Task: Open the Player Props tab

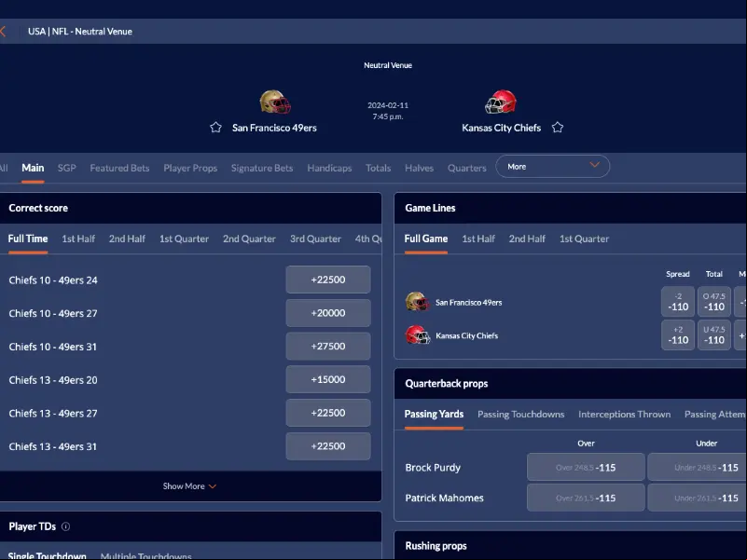Action: [x=190, y=168]
